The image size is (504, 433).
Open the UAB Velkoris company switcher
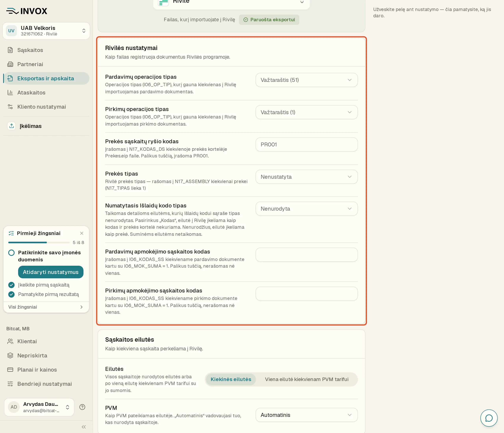pos(46,31)
